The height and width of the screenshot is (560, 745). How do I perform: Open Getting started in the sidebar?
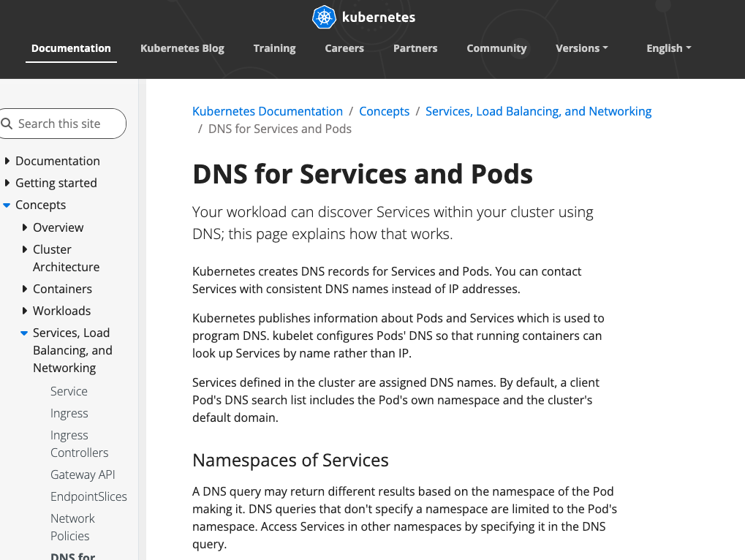click(56, 183)
